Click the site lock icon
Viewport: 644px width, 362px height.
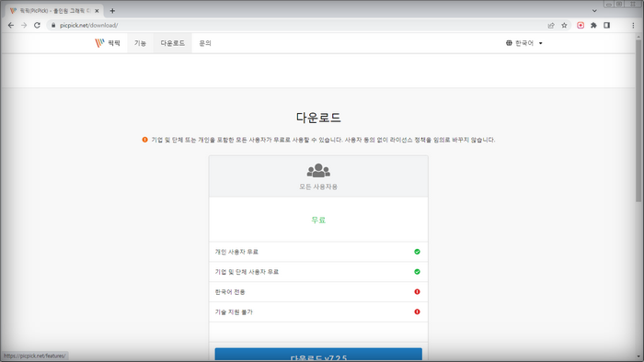point(53,26)
